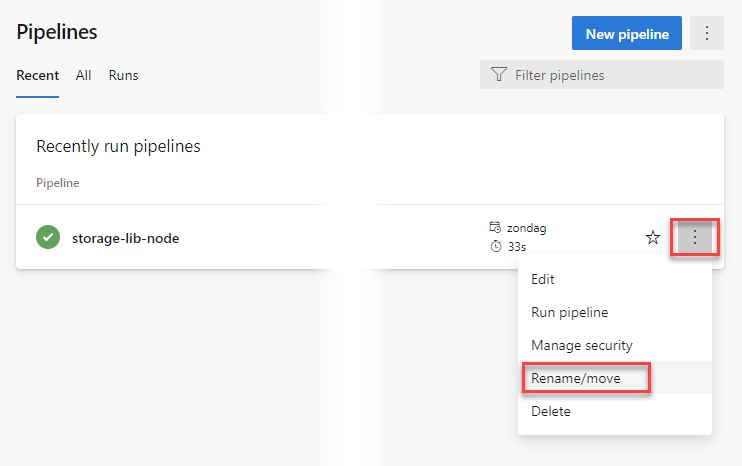Select Run pipeline in the menu
Image resolution: width=742 pixels, height=466 pixels.
click(569, 312)
